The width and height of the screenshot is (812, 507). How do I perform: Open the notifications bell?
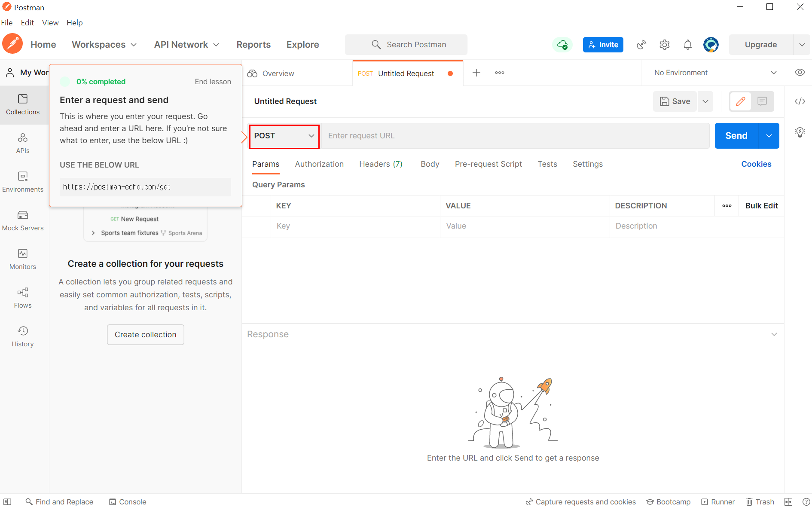point(688,45)
